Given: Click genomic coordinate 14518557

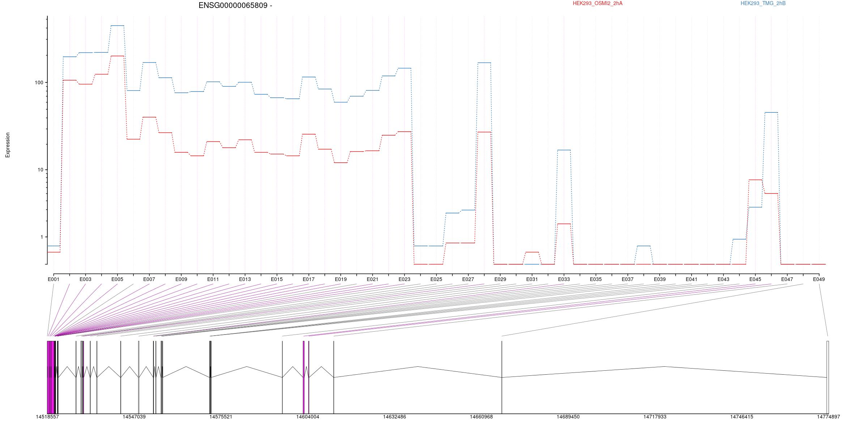Looking at the screenshot, I should [47, 417].
